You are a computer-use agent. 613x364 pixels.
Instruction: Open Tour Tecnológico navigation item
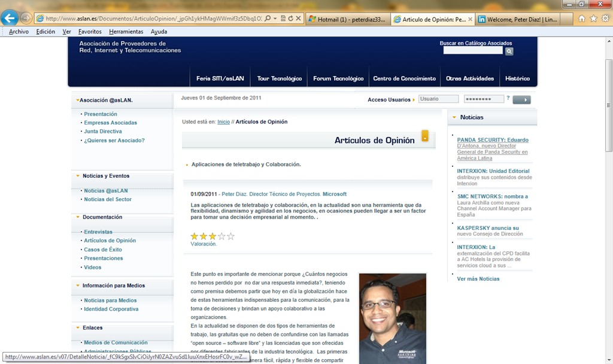click(x=279, y=78)
